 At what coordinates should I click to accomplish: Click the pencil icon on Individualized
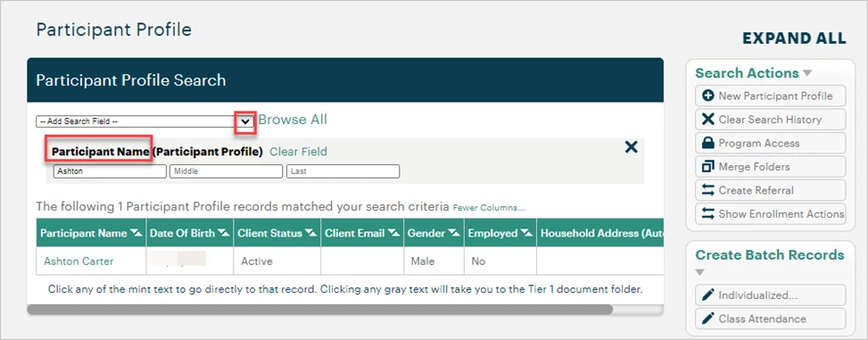pos(708,295)
